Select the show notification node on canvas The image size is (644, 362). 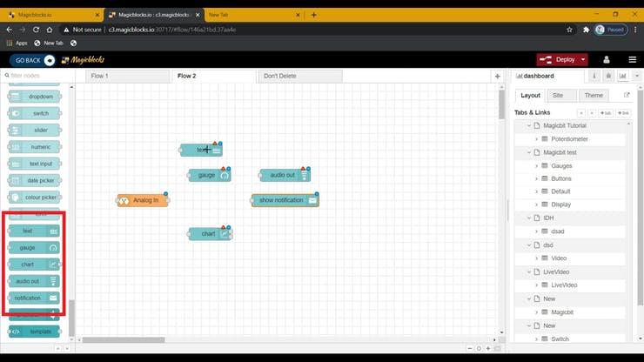pyautogui.click(x=285, y=200)
